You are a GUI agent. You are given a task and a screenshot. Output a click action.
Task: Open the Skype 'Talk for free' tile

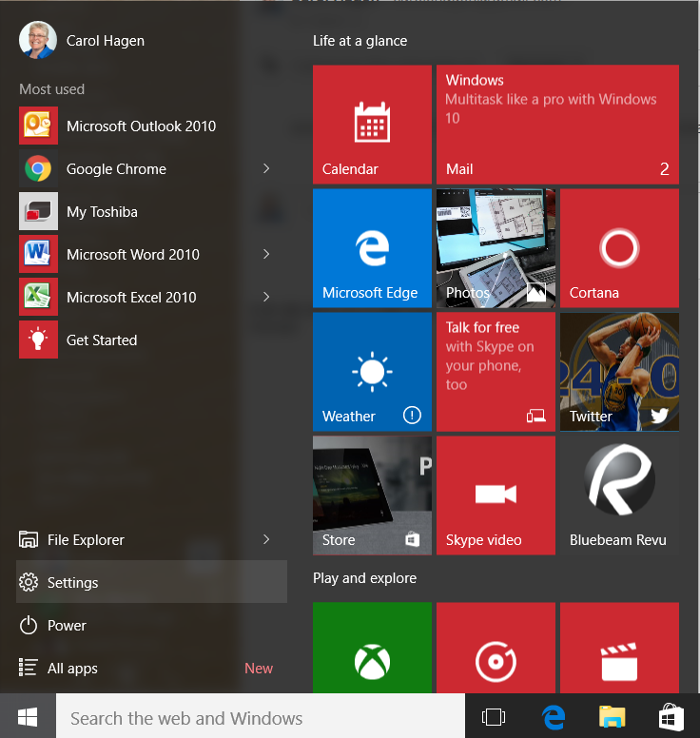(496, 372)
